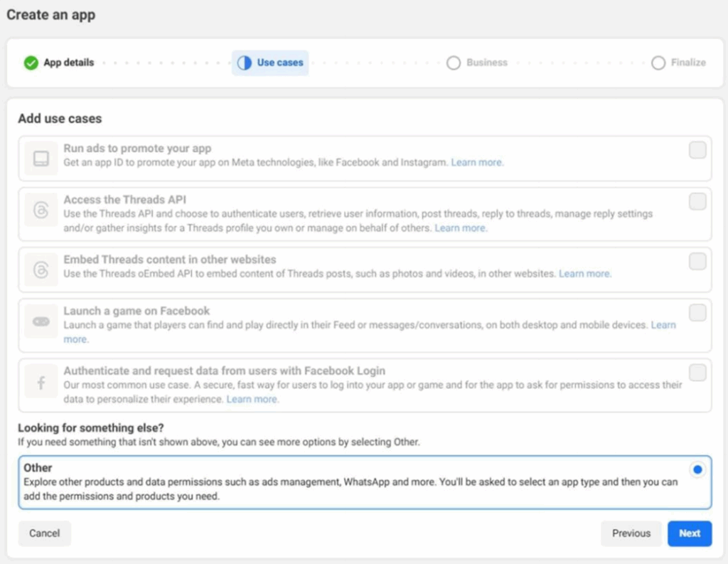Open Learn more link for Embed Threads content
Image resolution: width=728 pixels, height=564 pixels.
coord(584,274)
